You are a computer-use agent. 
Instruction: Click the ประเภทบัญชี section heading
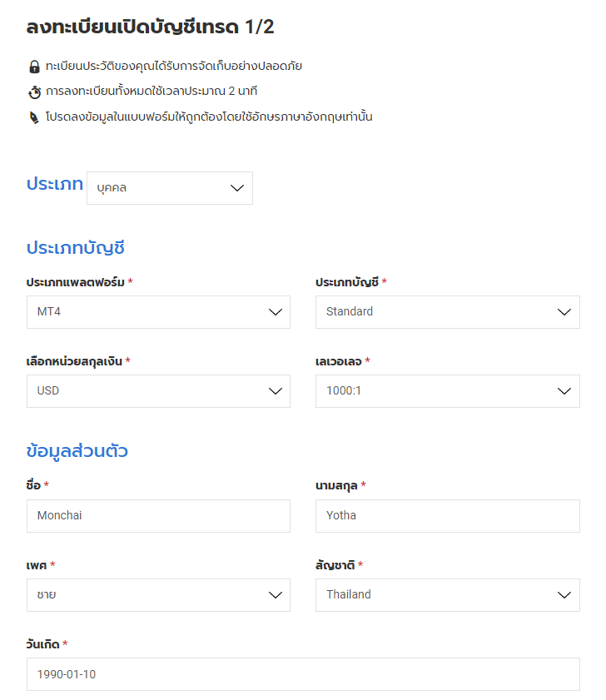coord(76,248)
